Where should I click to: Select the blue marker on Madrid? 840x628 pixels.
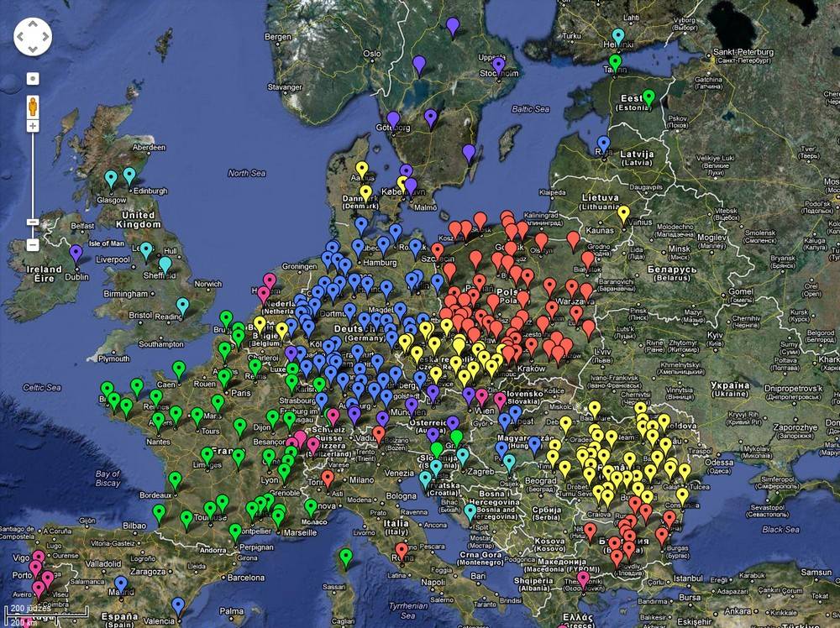pos(121,583)
